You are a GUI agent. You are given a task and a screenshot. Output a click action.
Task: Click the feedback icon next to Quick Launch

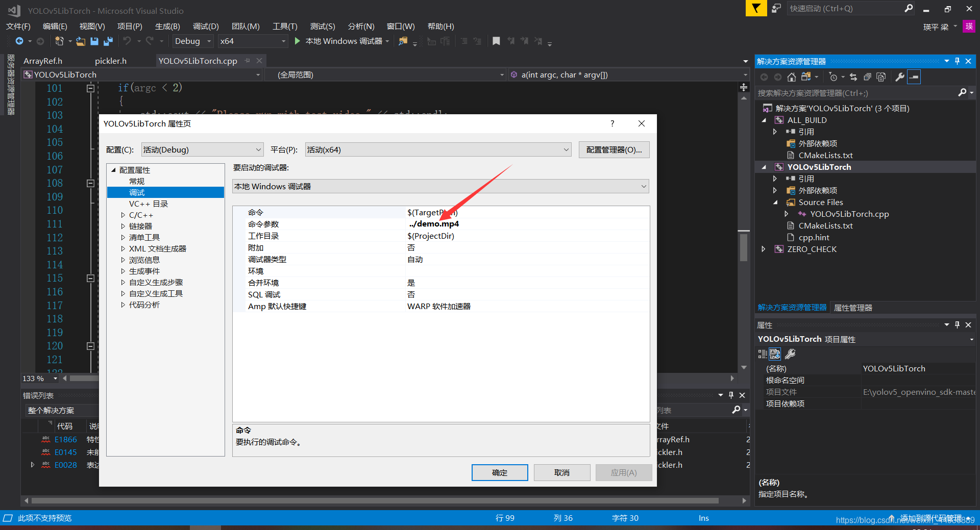[x=776, y=8]
